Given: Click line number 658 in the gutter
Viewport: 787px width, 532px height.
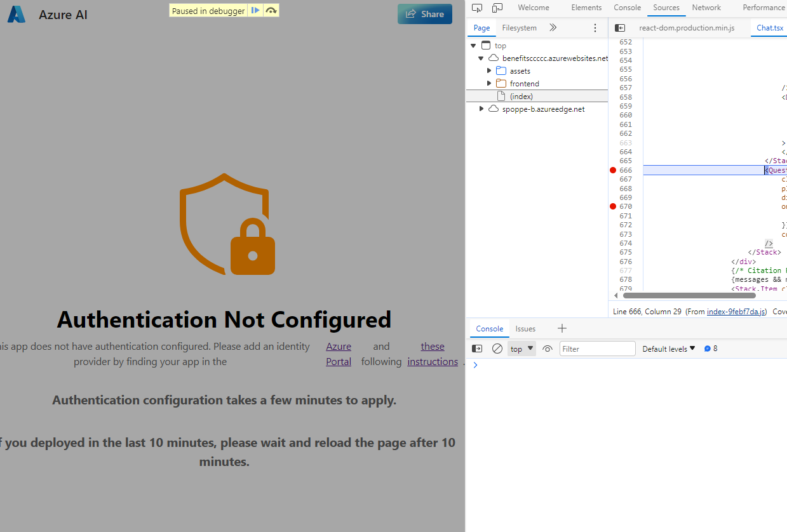Looking at the screenshot, I should [x=626, y=97].
